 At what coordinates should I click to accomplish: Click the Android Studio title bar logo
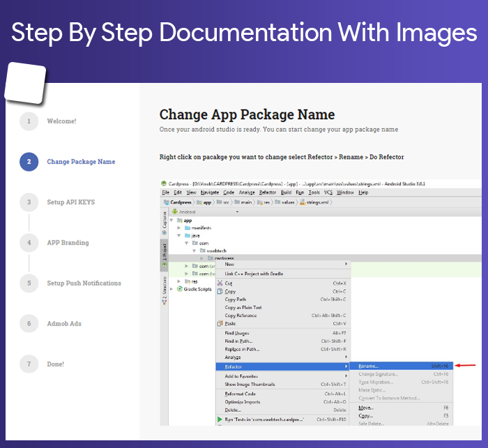pos(164,183)
